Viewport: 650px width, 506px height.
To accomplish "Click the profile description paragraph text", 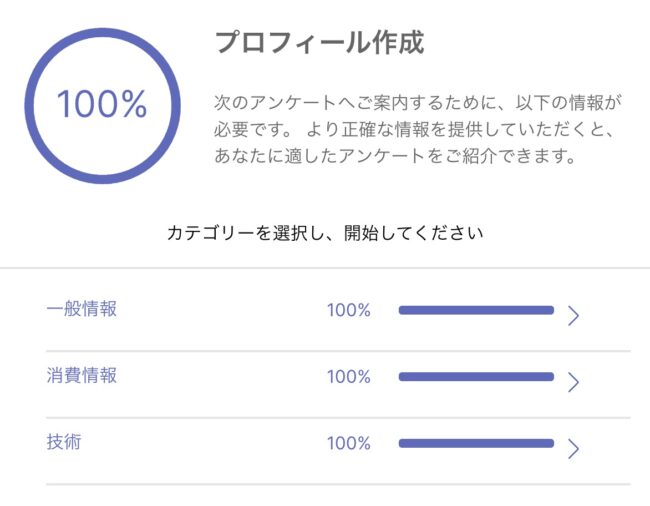I will (x=418, y=130).
